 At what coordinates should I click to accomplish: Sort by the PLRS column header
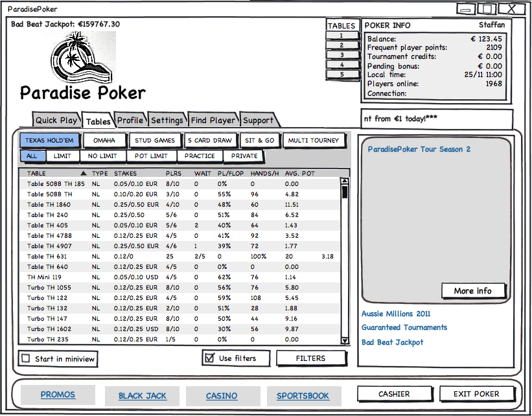pos(174,174)
